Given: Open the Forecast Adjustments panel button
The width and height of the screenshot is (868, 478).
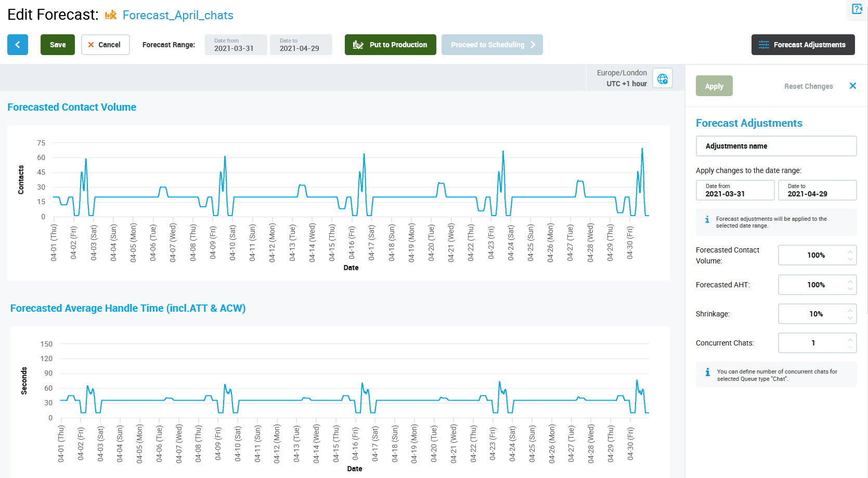Looking at the screenshot, I should [x=802, y=45].
